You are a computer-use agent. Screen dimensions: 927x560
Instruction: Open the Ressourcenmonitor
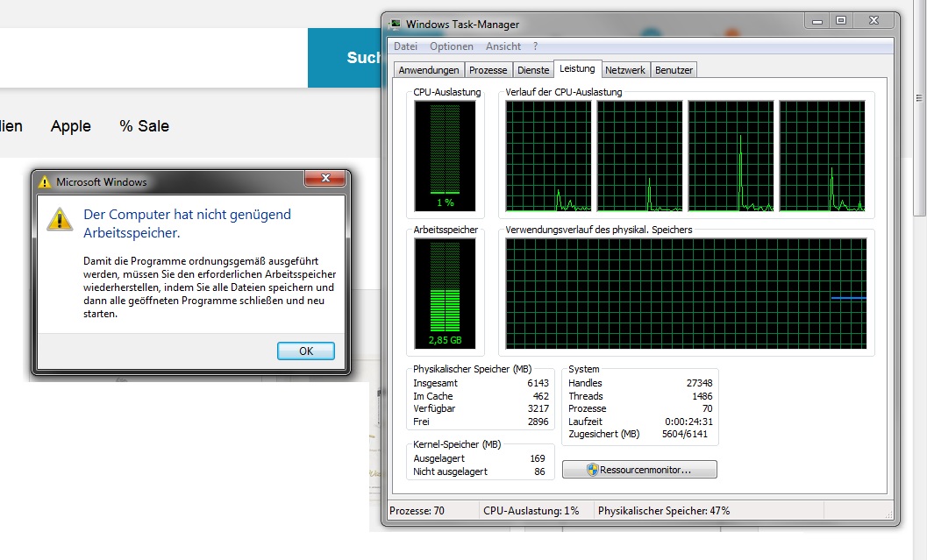click(x=639, y=470)
